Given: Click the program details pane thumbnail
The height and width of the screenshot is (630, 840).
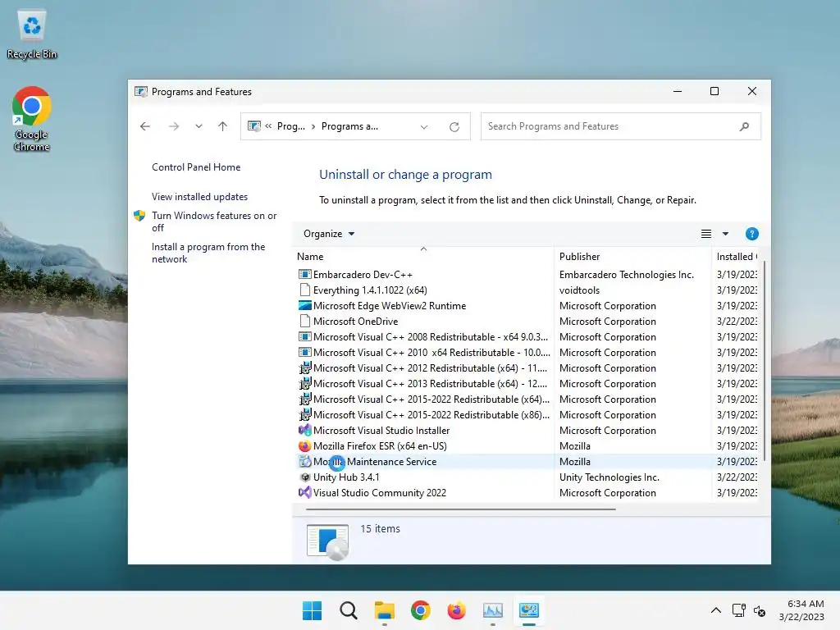Looking at the screenshot, I should 327,541.
